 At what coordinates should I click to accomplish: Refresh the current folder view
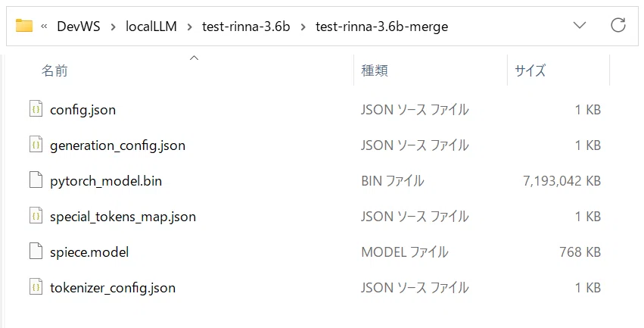pos(618,26)
